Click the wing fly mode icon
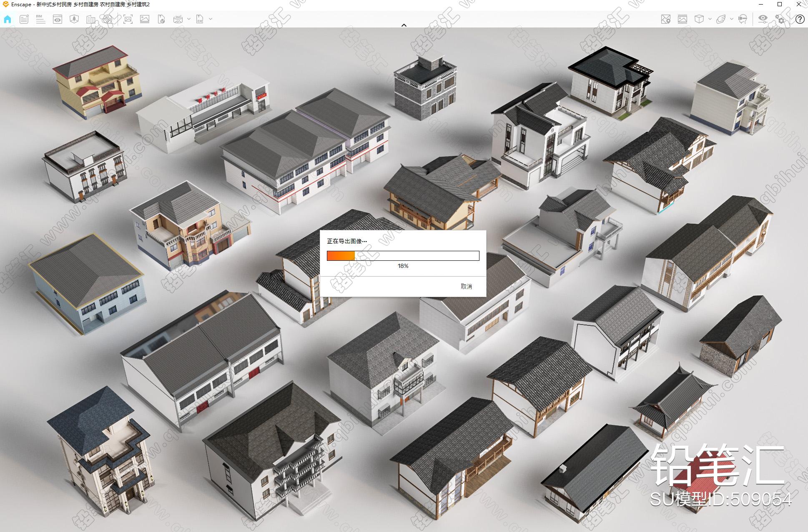 721,19
